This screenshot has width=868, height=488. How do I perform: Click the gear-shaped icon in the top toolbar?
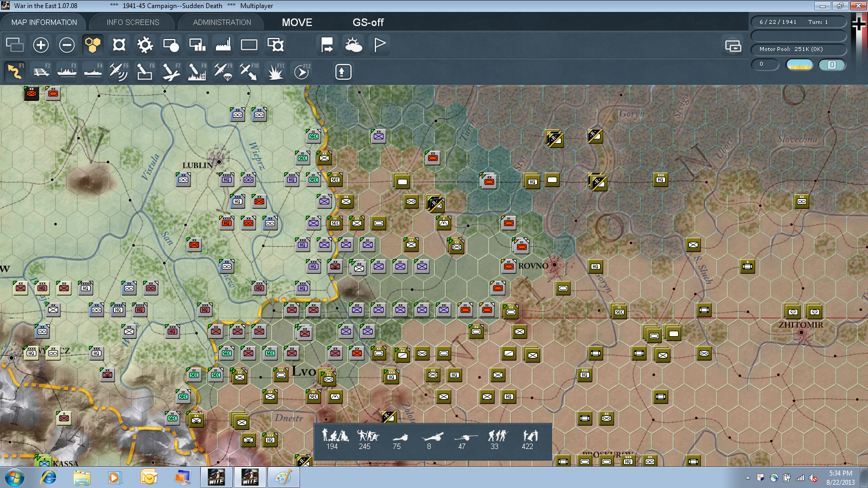pos(145,44)
